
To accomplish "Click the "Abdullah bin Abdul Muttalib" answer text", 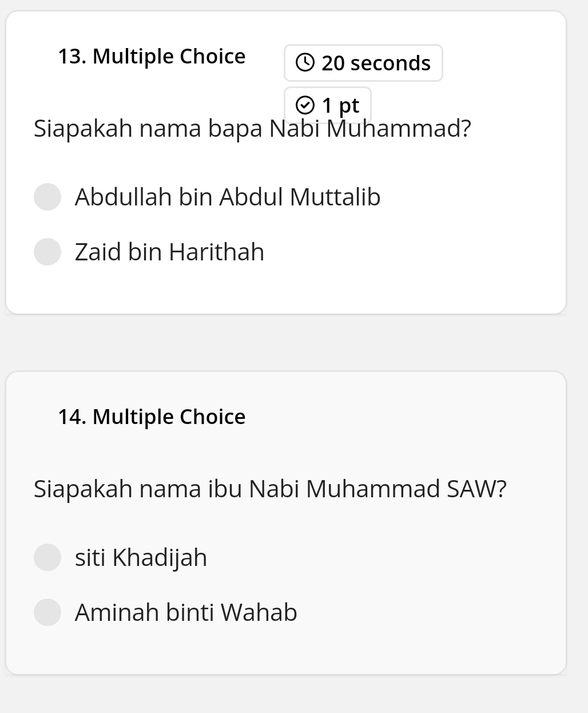I will 228,197.
